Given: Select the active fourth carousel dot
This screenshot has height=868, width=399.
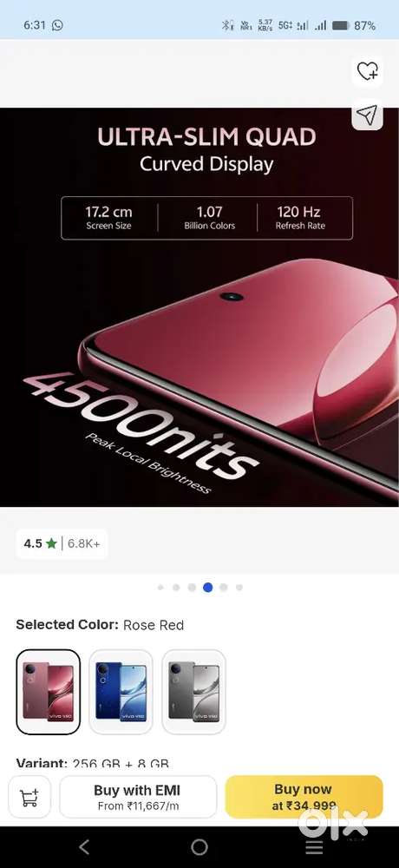Looking at the screenshot, I should click(x=207, y=588).
